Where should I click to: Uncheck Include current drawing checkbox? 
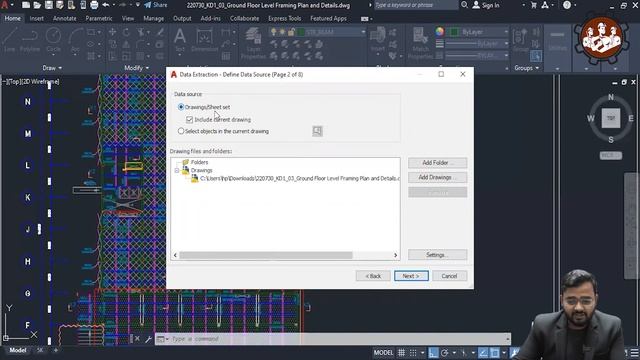[x=189, y=120]
